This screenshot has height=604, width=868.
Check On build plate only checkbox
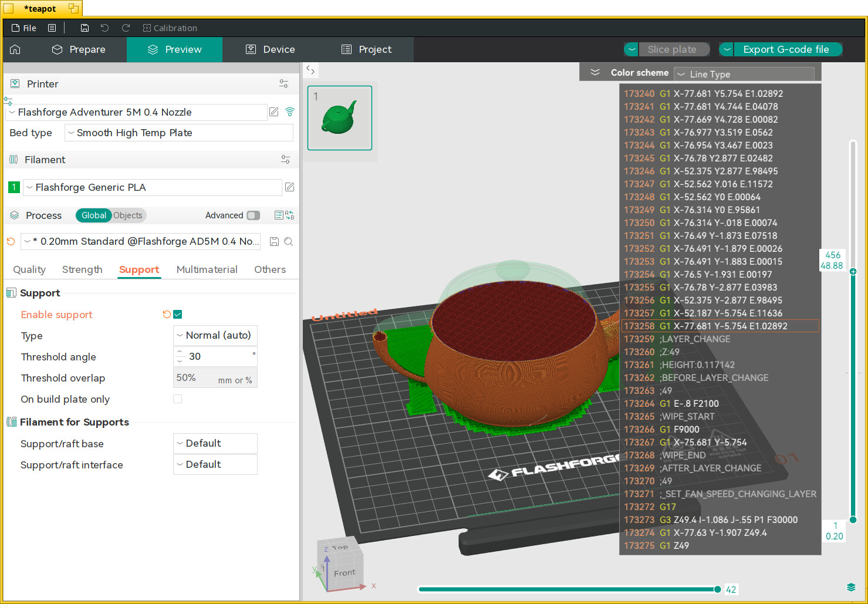click(x=178, y=399)
